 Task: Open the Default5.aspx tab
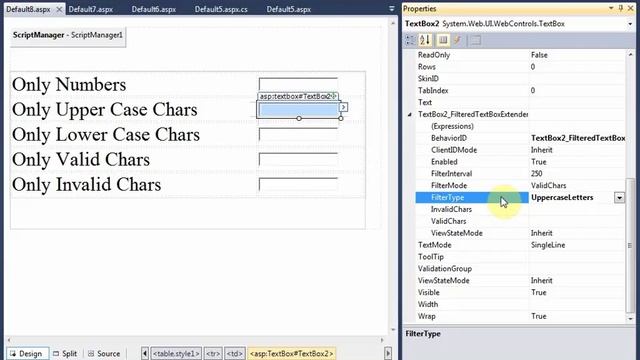289,9
